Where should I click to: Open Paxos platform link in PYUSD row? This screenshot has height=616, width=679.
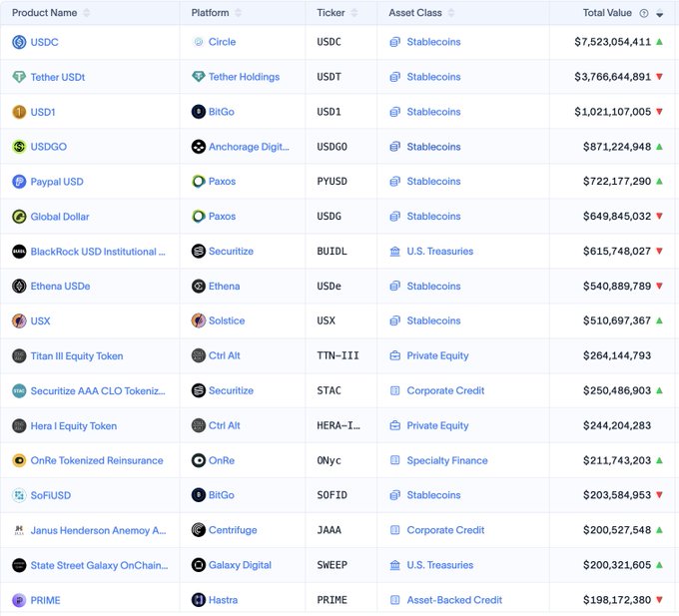(222, 182)
